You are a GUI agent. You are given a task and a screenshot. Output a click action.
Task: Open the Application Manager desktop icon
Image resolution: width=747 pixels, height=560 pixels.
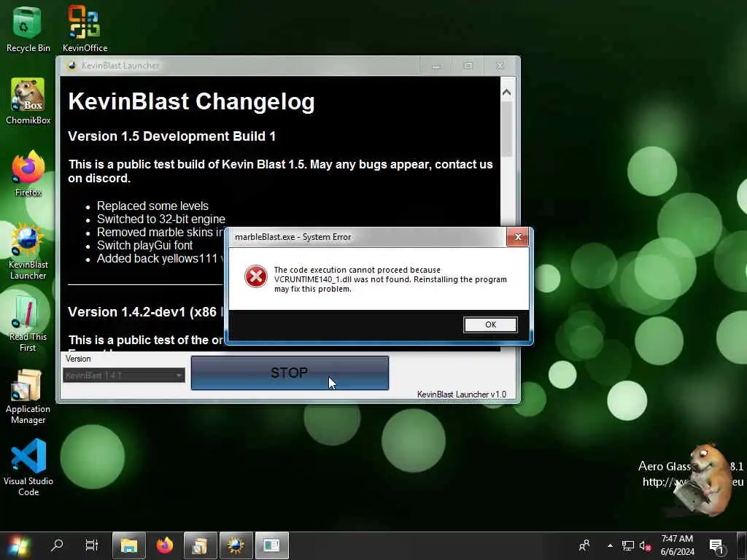(28, 396)
